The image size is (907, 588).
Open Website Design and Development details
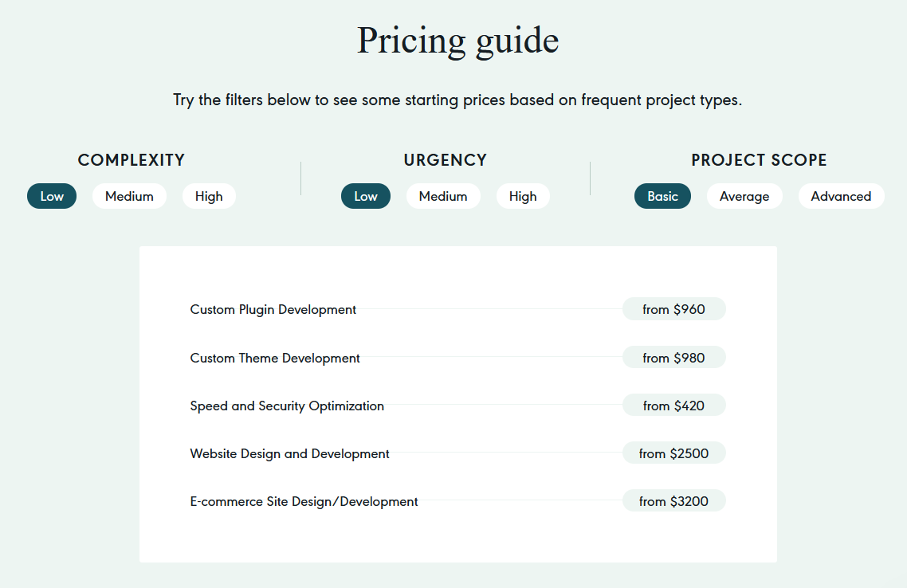coord(289,453)
